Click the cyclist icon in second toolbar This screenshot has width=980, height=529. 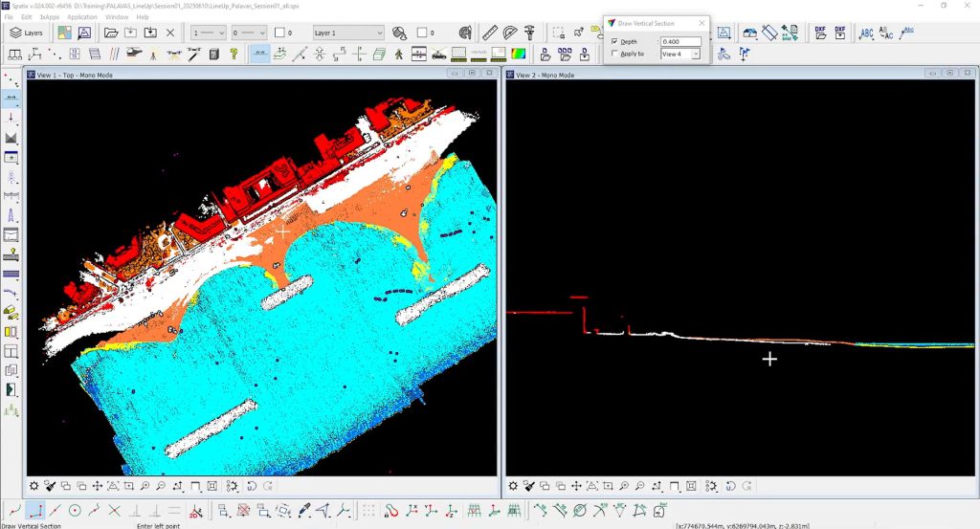pos(724,55)
